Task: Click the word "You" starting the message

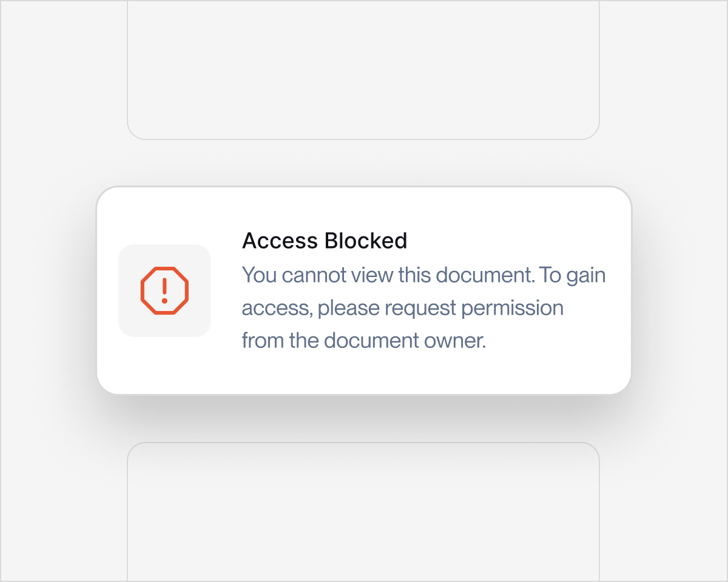Action: (x=260, y=275)
